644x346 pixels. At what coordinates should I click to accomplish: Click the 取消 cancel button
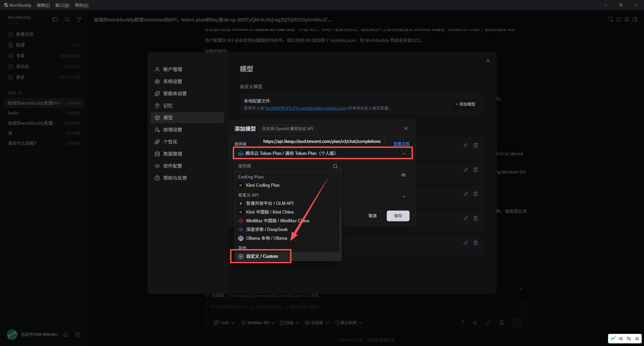(x=372, y=216)
